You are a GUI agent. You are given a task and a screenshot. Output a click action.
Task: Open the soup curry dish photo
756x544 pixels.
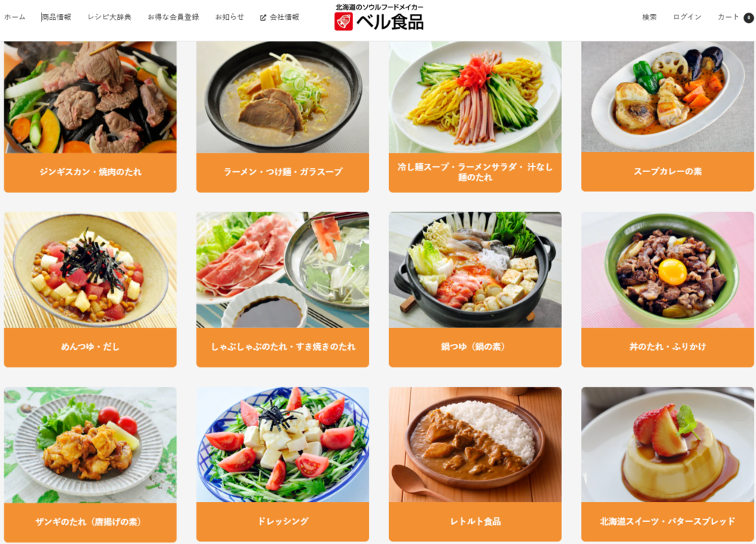[x=667, y=97]
